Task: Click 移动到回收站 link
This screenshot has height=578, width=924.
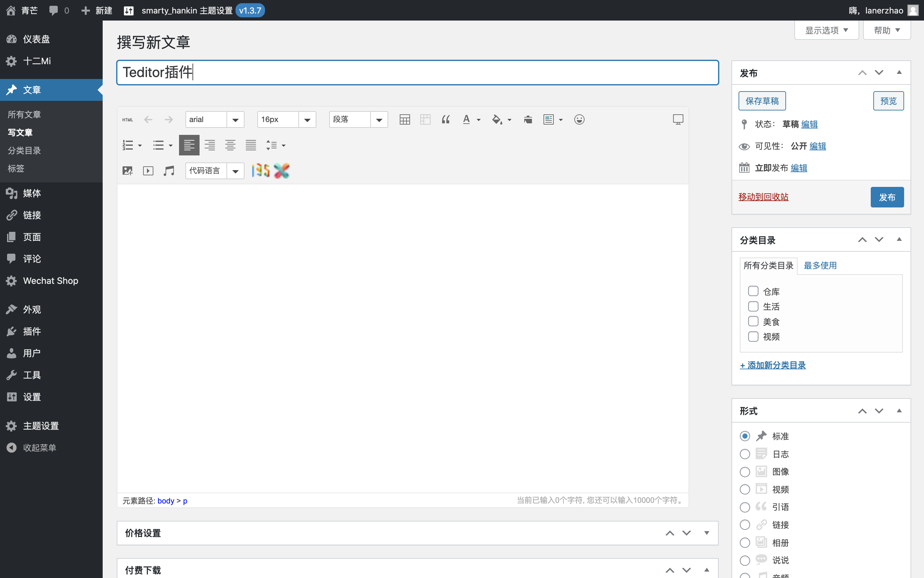Action: (763, 197)
